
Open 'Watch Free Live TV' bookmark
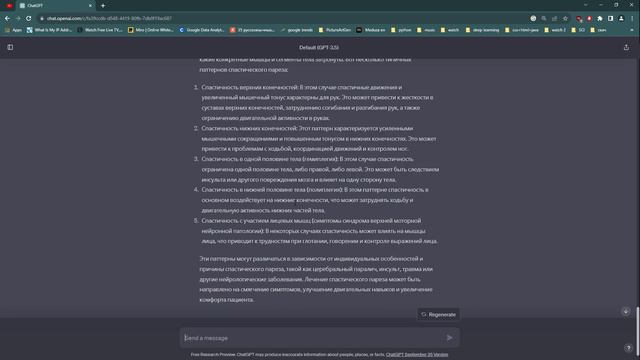(100, 30)
